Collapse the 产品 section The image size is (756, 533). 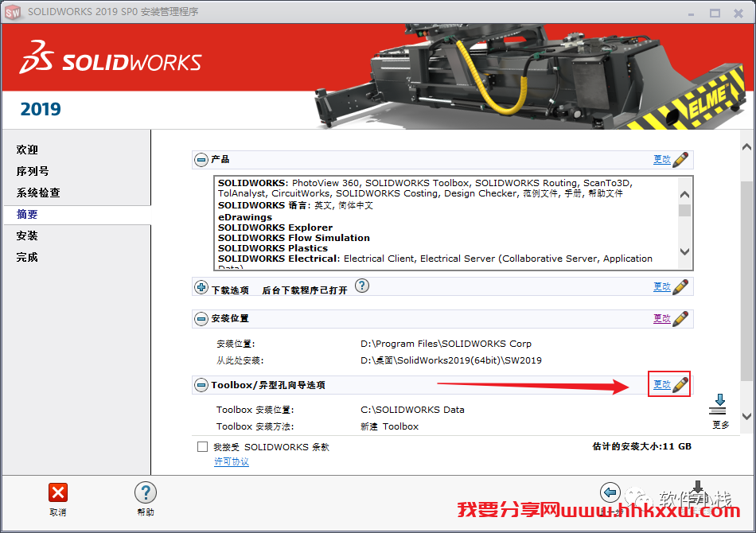click(201, 160)
